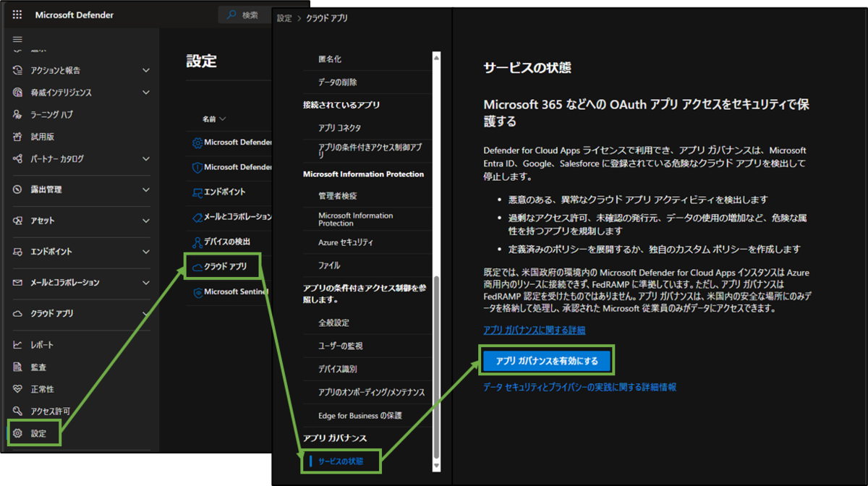Viewport: 868px width, 486px height.
Task: Open 監査 in left sidebar
Action: tap(38, 367)
